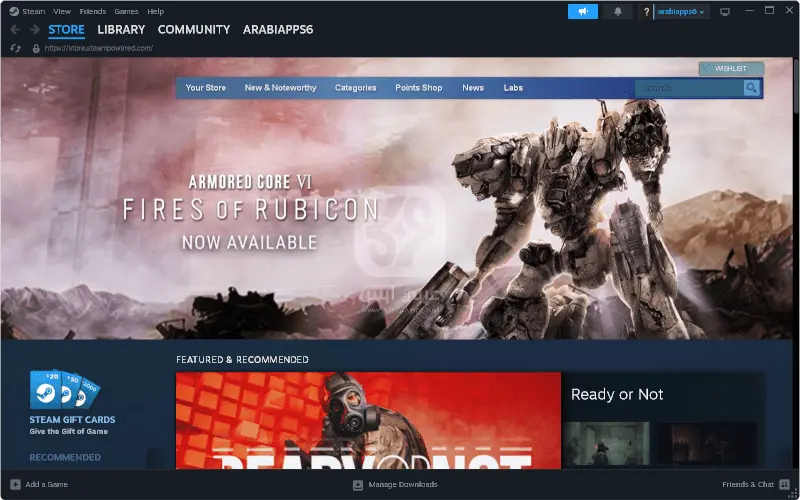Open Friends & Chat icon
Viewport: 800px width, 500px height.
coord(783,485)
